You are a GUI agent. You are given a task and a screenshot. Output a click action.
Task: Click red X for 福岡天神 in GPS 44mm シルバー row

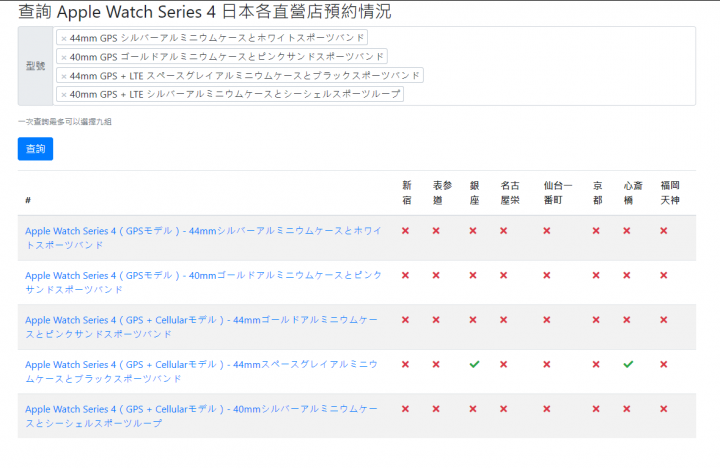(664, 231)
